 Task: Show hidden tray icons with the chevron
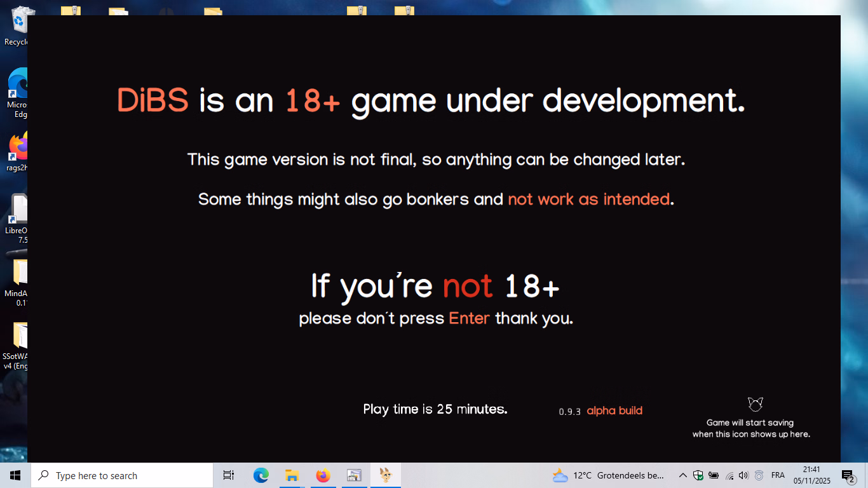682,475
